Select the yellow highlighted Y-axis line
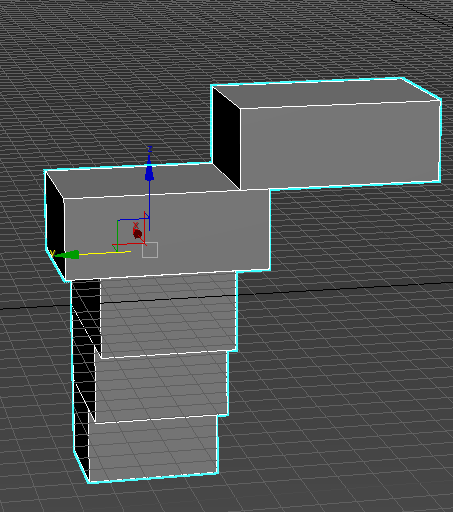 coord(104,253)
